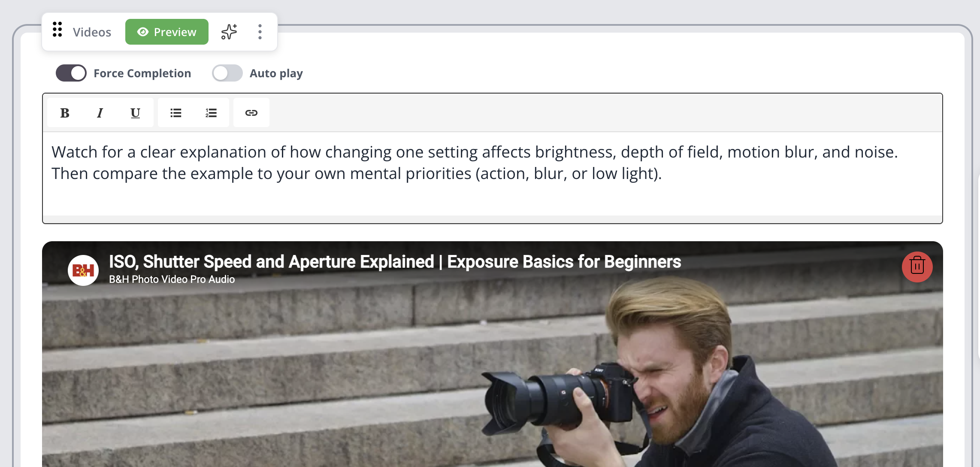Click the drag handle dots icon
This screenshot has width=980, height=467.
(x=57, y=30)
